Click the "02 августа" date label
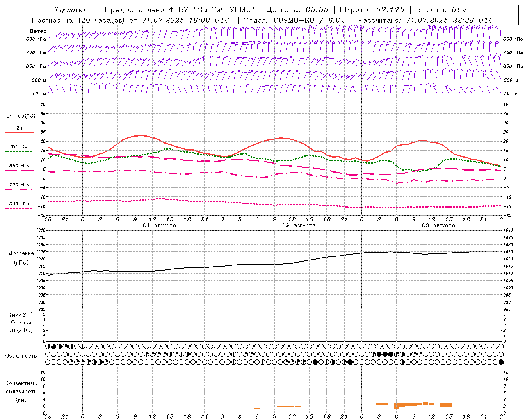 click(x=299, y=226)
